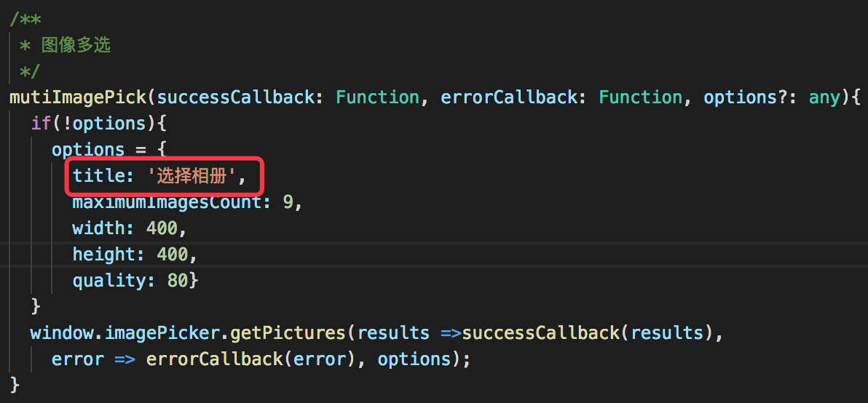Click the final closing brace
This screenshot has height=403, width=868.
tap(15, 386)
